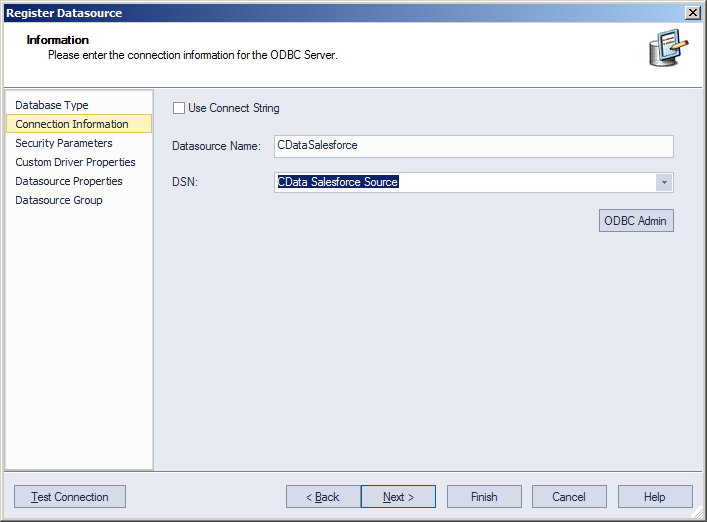707x522 pixels.
Task: Click Finish to complete registration
Action: [x=484, y=497]
